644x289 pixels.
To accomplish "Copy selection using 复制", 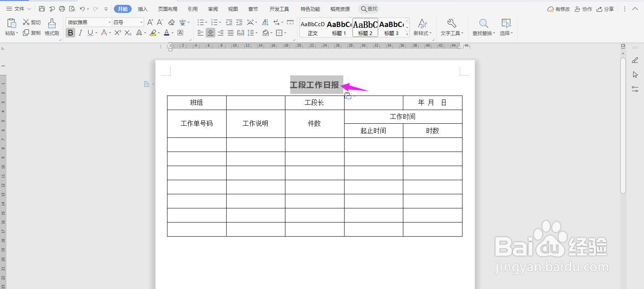I will click(31, 33).
